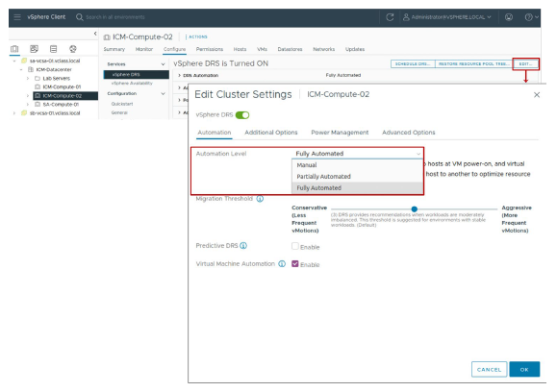Select SA-Compute-01 cluster in tree
The width and height of the screenshot is (557, 392).
[x=61, y=105]
